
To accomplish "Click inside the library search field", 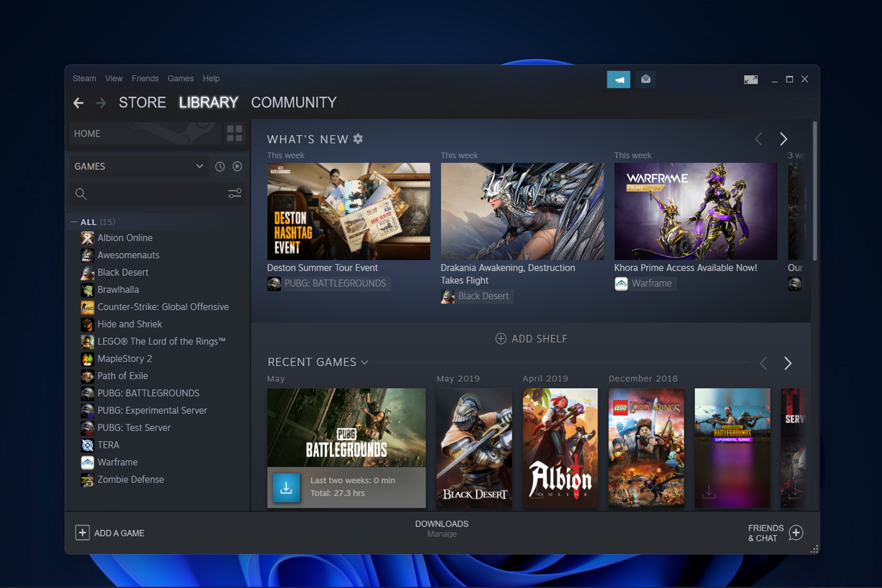I will click(x=158, y=194).
